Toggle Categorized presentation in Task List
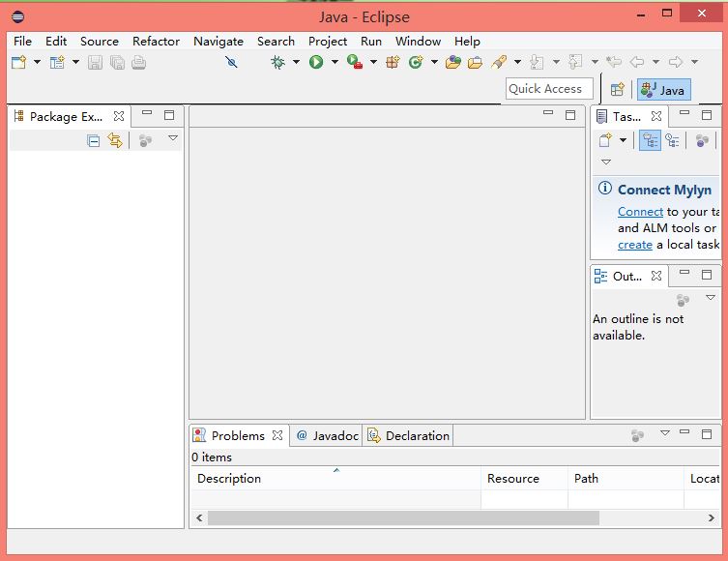The width and height of the screenshot is (728, 561). coord(650,140)
